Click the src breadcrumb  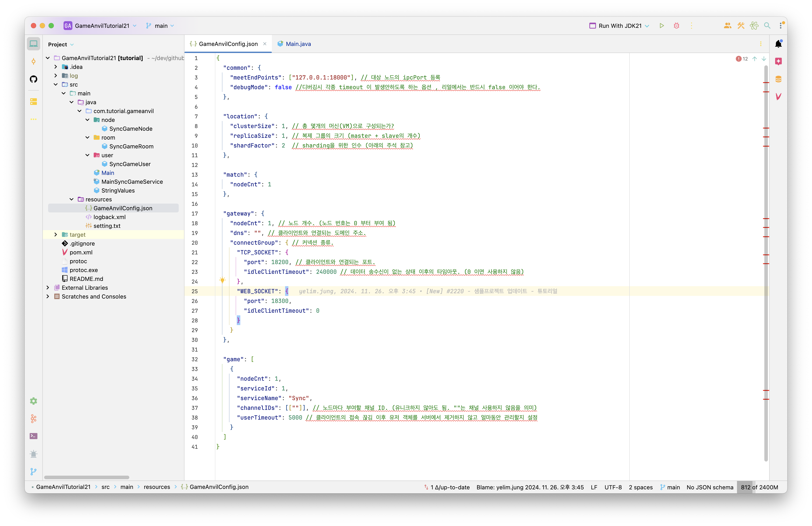tap(105, 487)
